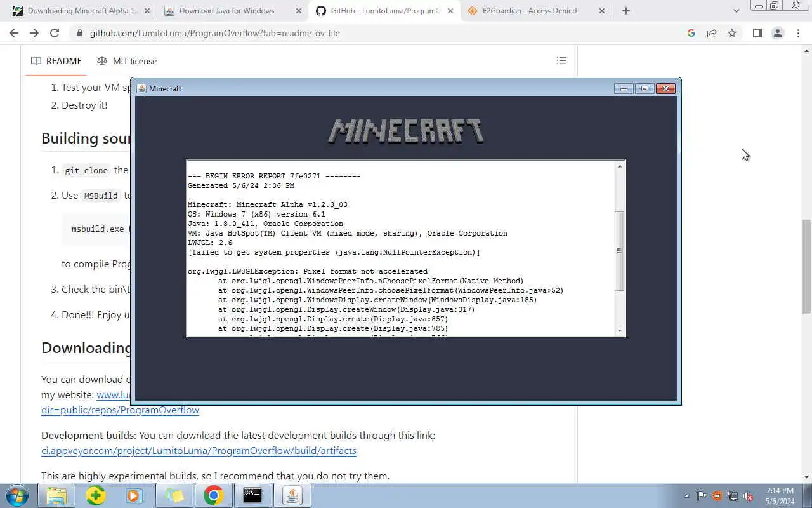The width and height of the screenshot is (812, 508).
Task: Open File Explorer from taskbar
Action: click(x=56, y=495)
